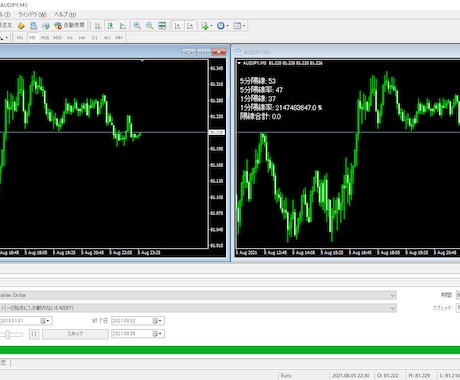Select the W1 timeframe

point(107,38)
